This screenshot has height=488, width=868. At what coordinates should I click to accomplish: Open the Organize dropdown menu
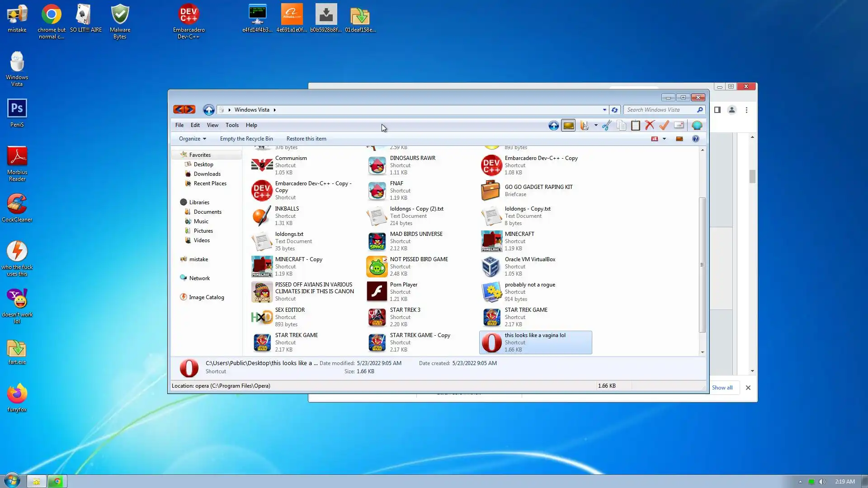[192, 139]
